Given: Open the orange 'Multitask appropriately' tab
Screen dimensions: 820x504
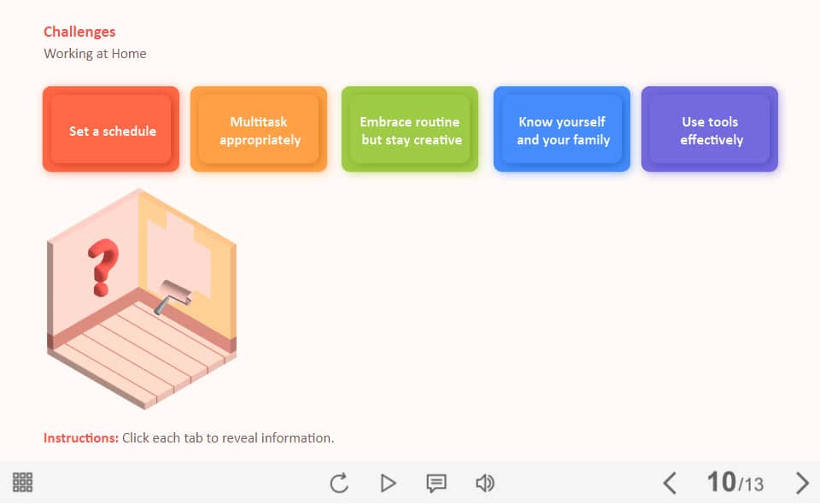Looking at the screenshot, I should 259,130.
